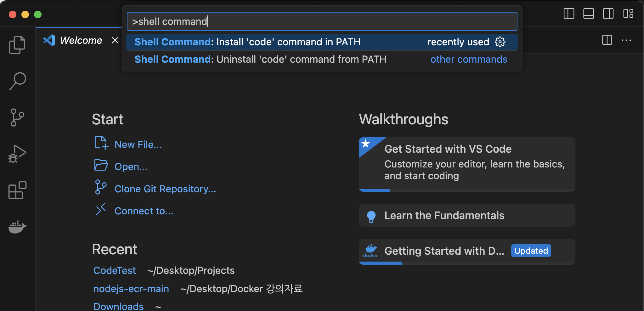Click the New File link
Screen dimensions: 644x311
pyautogui.click(x=138, y=144)
